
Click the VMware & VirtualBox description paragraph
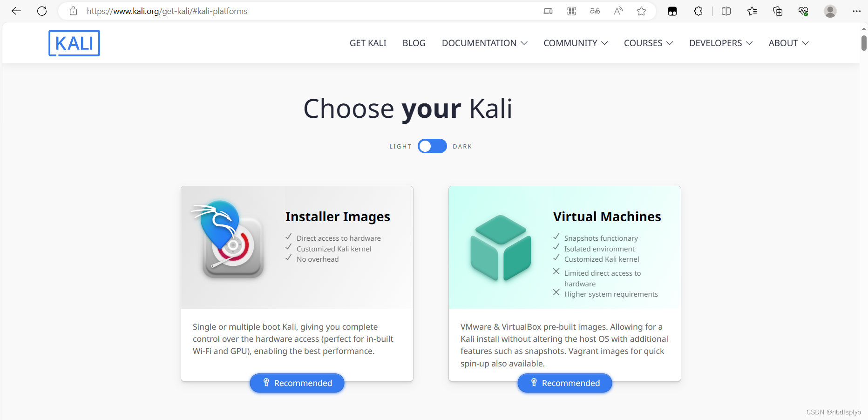click(x=564, y=345)
